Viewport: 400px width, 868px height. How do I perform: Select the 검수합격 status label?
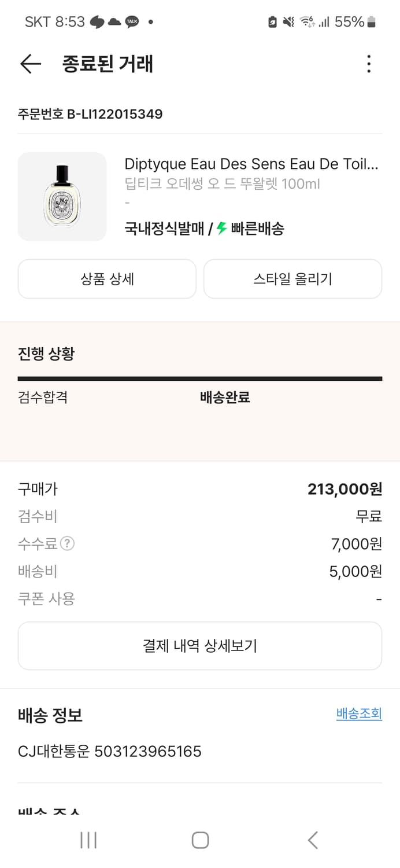coord(43,398)
